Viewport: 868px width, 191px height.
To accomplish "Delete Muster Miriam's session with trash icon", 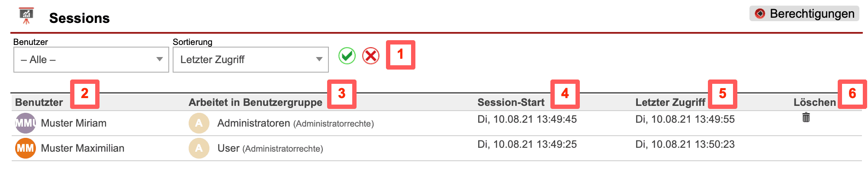I will [x=806, y=118].
